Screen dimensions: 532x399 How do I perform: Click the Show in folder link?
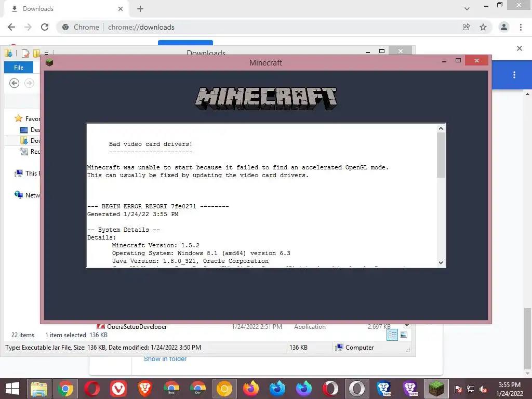coord(165,359)
